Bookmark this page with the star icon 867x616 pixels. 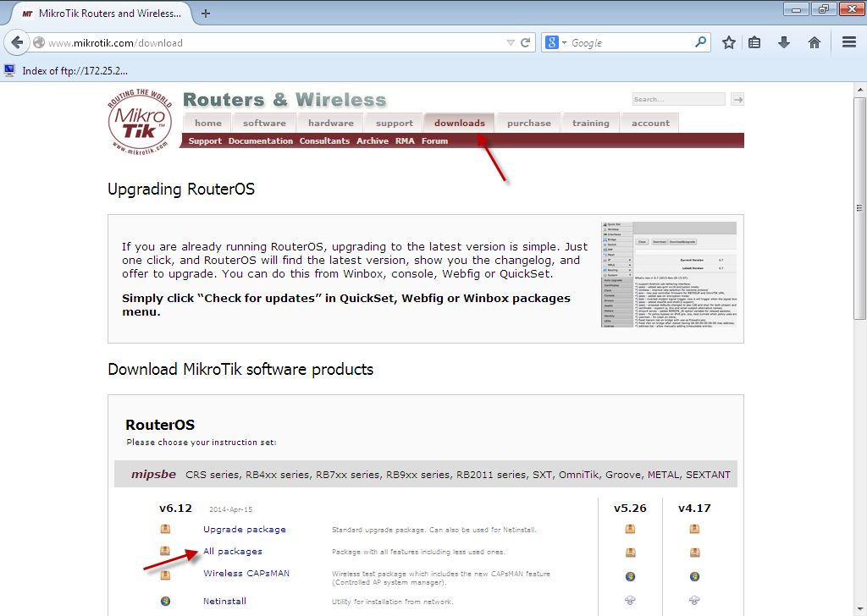pos(729,42)
